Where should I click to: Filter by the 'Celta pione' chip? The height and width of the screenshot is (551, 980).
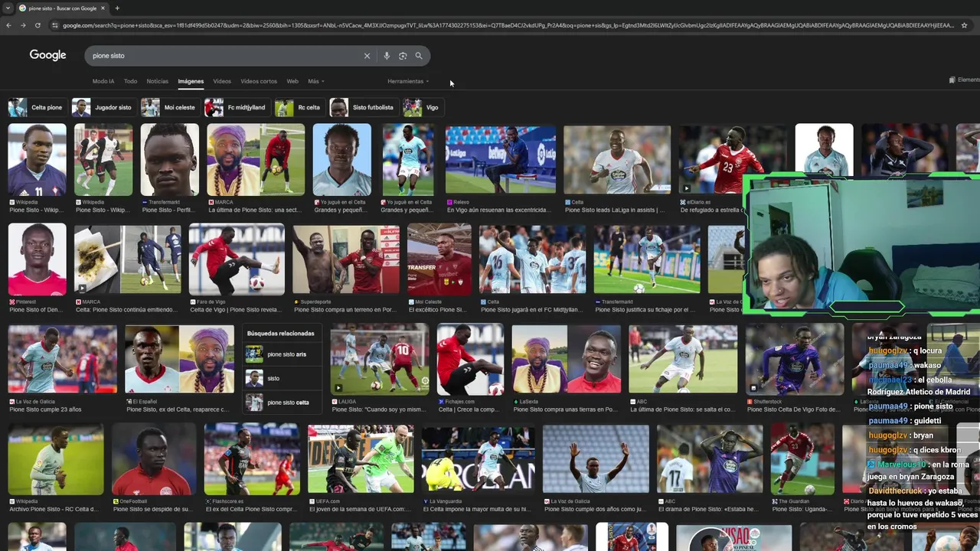point(36,107)
